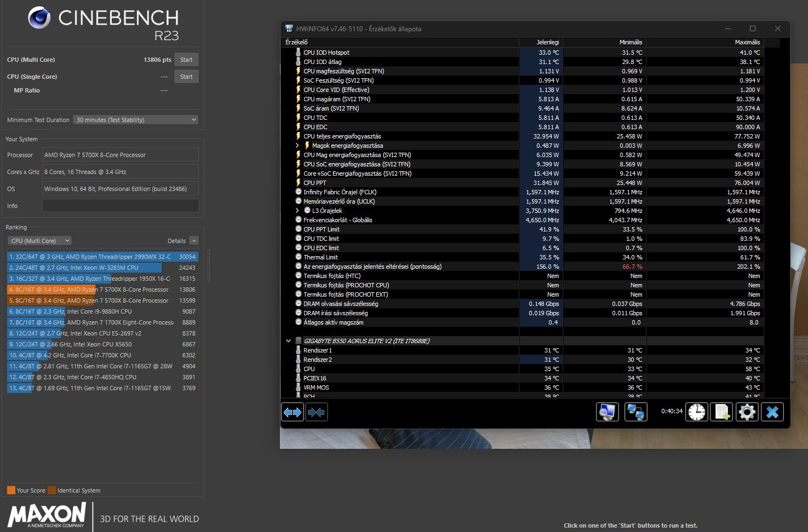Click the OS field in Cinebench
The image size is (808, 532).
(121, 189)
